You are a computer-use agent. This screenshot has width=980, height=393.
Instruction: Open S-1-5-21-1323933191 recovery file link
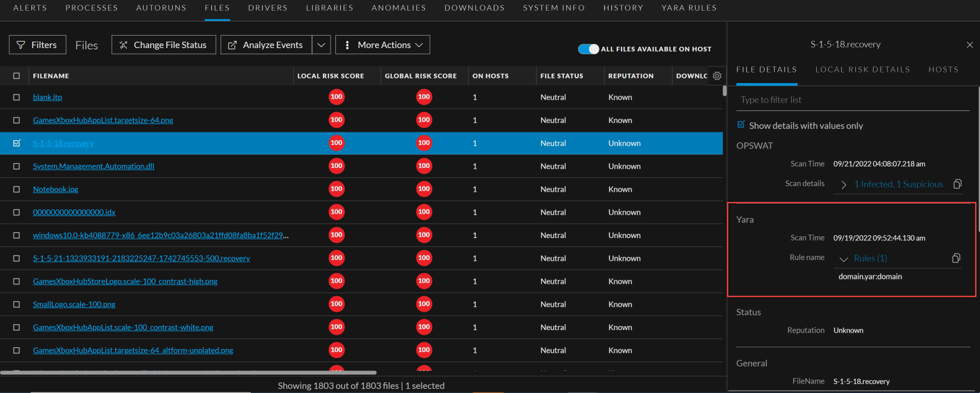(141, 258)
